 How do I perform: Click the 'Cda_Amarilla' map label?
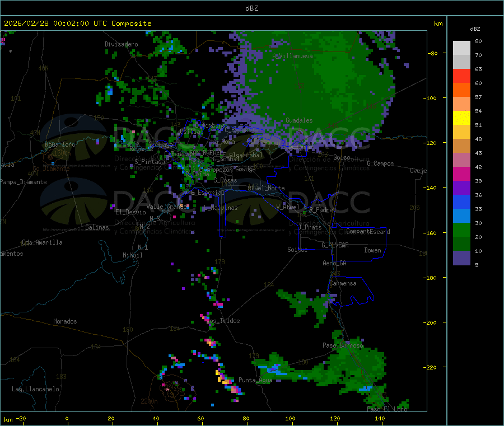tap(42, 242)
